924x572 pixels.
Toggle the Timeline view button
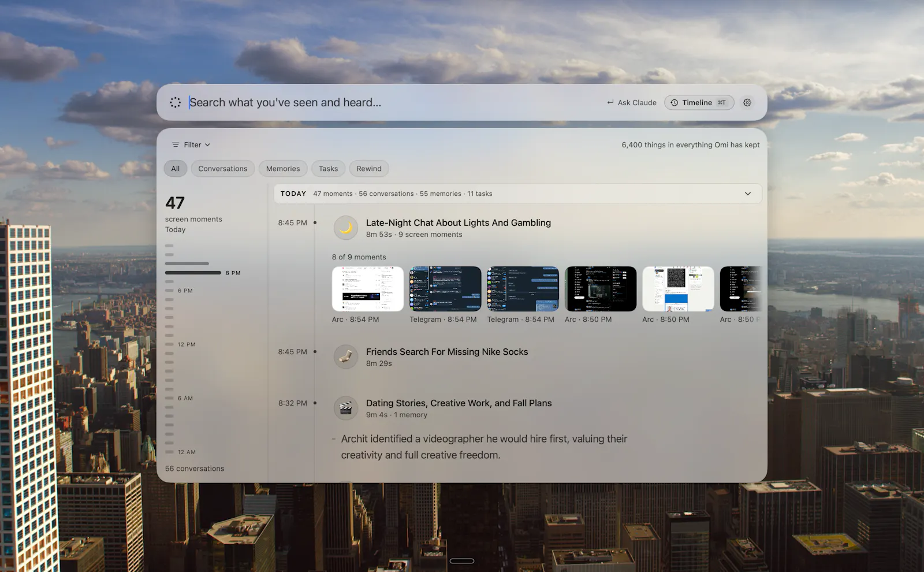click(699, 102)
